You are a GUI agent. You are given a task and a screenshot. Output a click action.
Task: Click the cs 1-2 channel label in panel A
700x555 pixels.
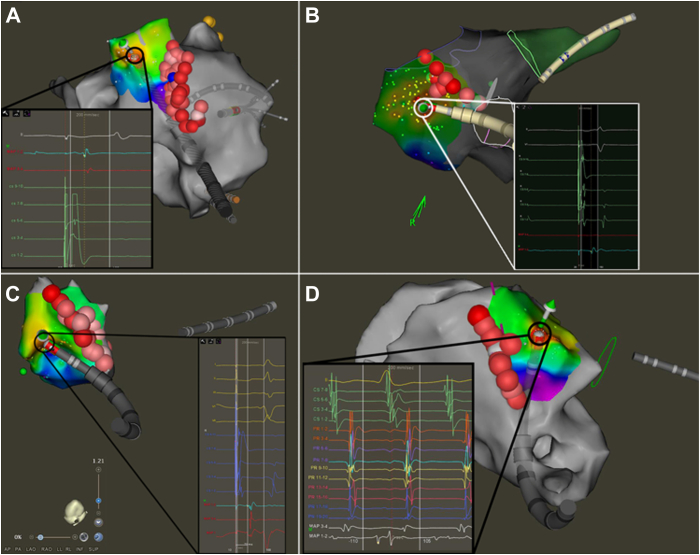(x=17, y=255)
